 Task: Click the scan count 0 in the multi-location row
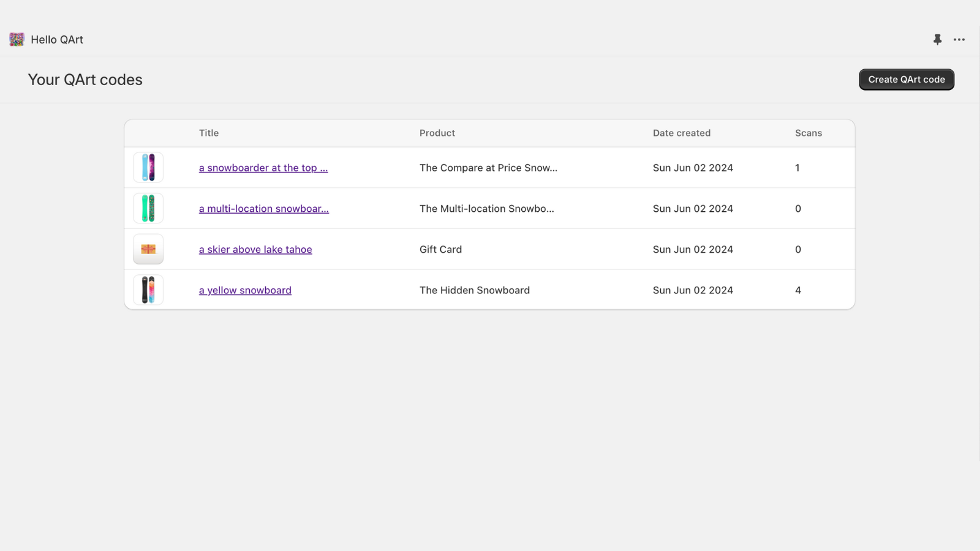[x=798, y=209]
